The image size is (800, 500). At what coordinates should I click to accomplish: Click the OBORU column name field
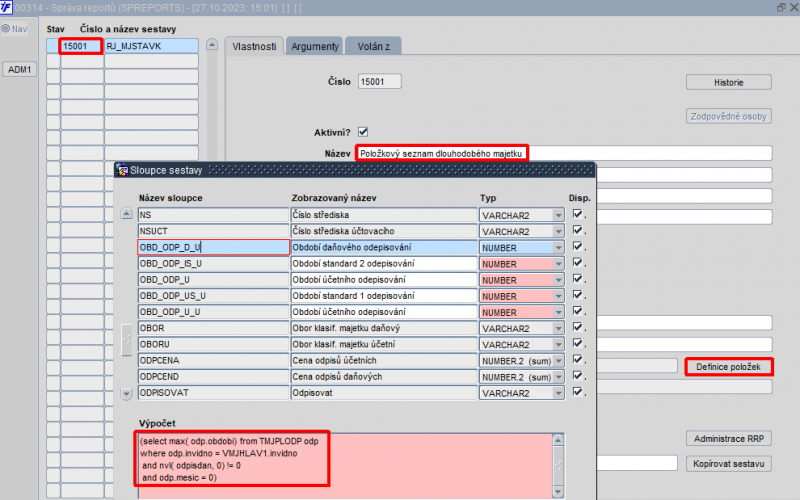pyautogui.click(x=213, y=344)
